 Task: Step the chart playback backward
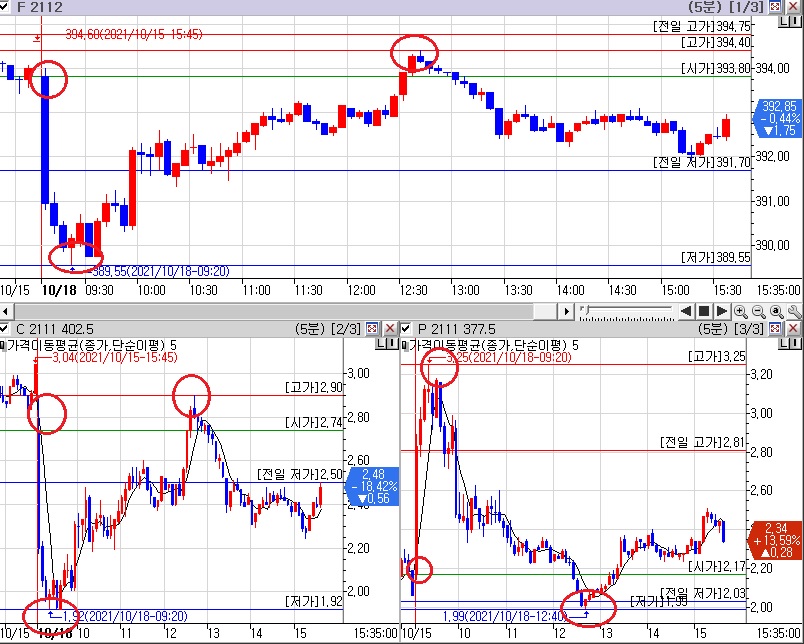pyautogui.click(x=686, y=311)
